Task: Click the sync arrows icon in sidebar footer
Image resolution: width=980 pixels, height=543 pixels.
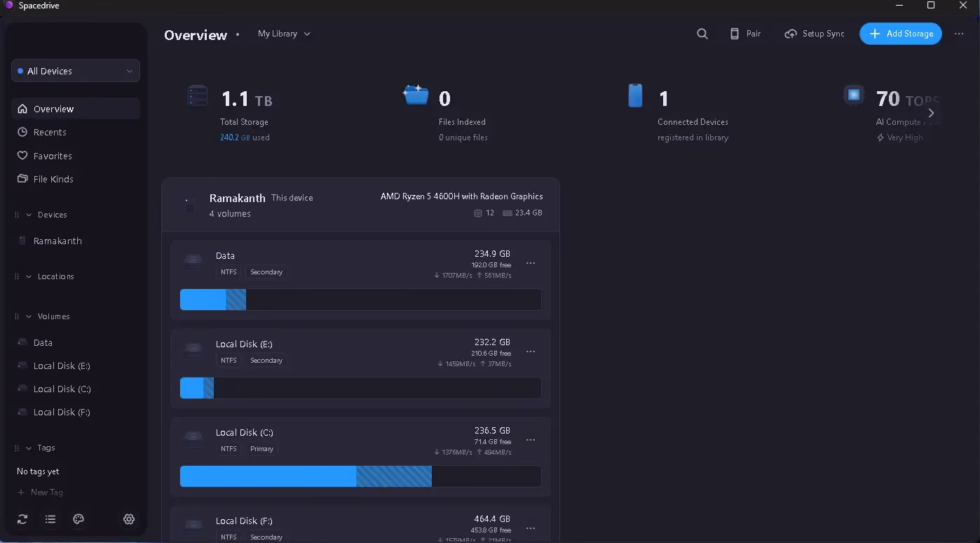Action: coord(22,519)
